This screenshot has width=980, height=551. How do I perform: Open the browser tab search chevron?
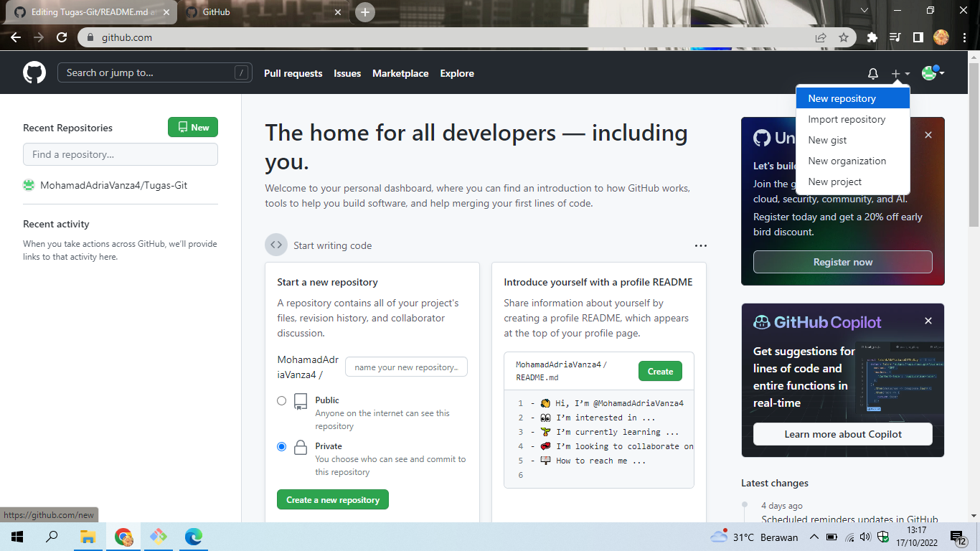point(864,10)
